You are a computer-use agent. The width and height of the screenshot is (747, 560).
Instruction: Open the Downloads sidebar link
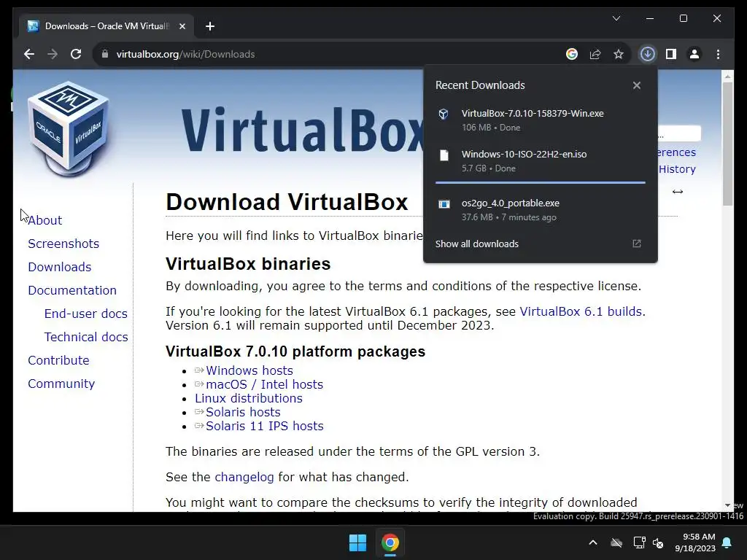pos(60,267)
